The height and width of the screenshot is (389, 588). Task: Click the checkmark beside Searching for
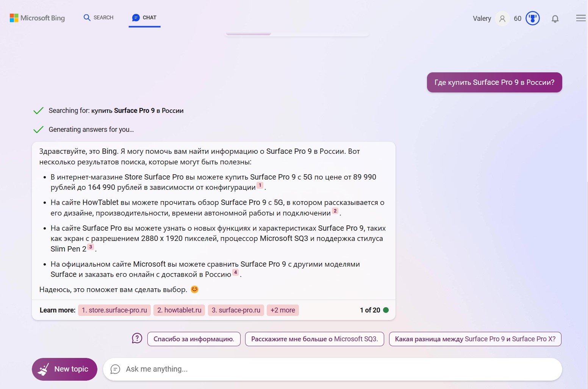[38, 111]
